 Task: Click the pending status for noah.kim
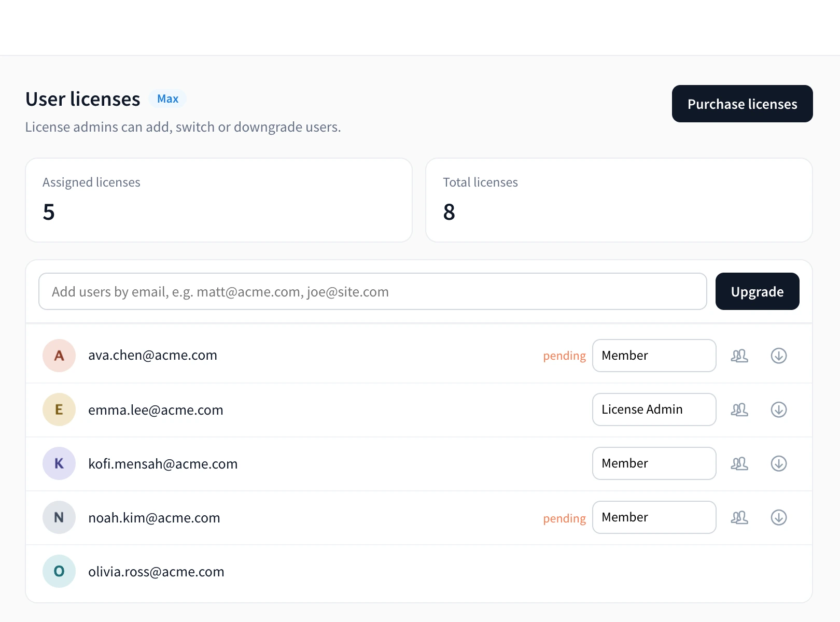tap(565, 519)
